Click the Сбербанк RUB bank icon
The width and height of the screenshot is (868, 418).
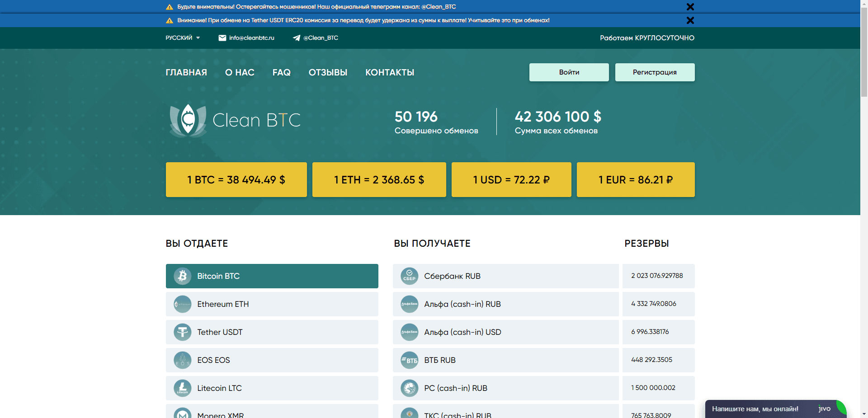click(410, 276)
